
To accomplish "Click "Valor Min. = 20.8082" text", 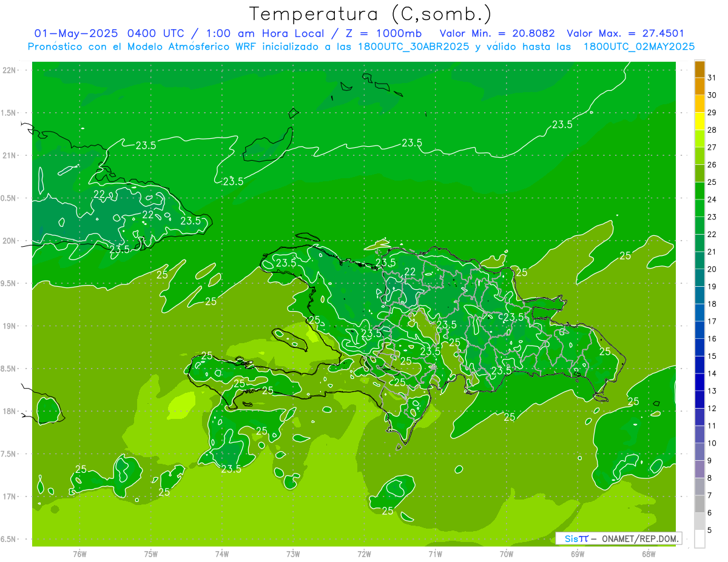I will click(x=497, y=33).
